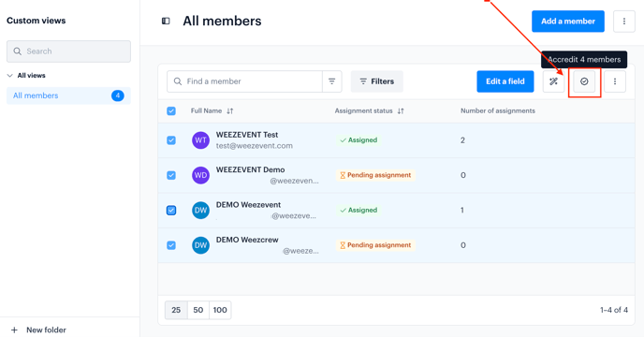Click the Number of assignments column header

click(498, 111)
